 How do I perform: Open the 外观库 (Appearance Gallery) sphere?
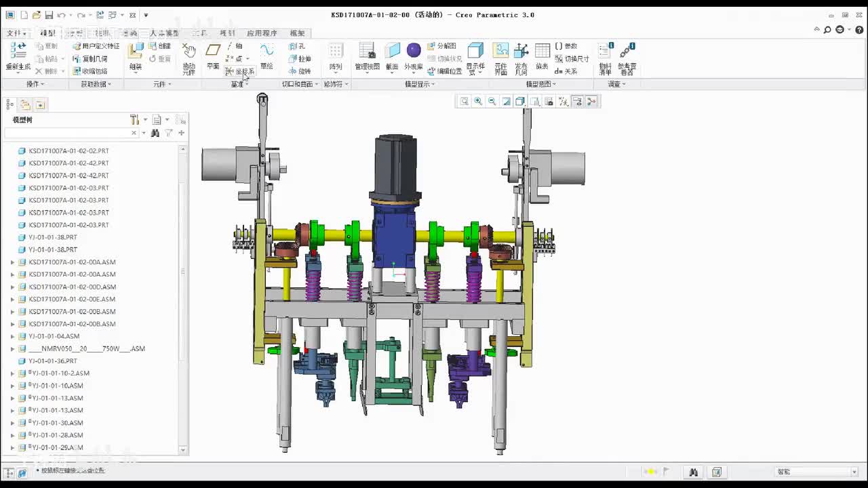click(x=414, y=51)
